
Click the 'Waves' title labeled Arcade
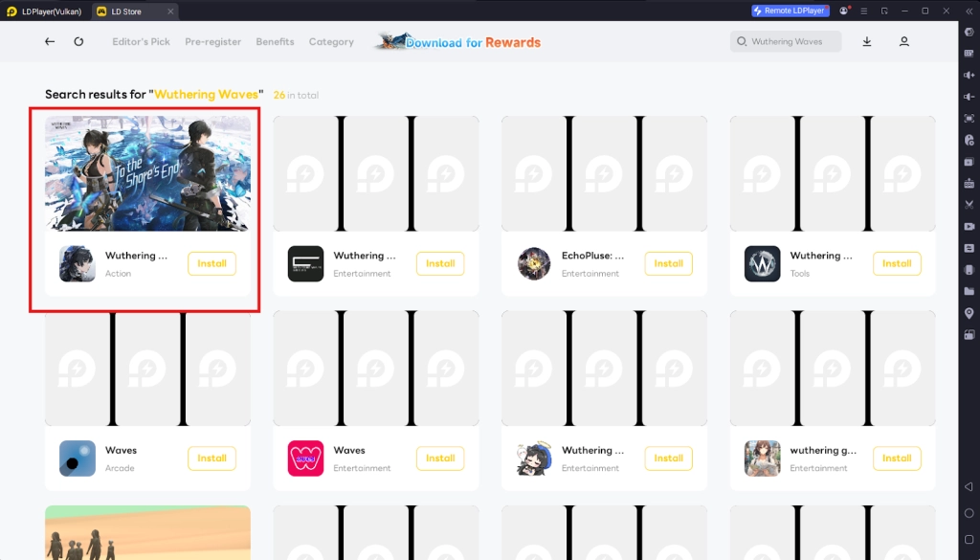pyautogui.click(x=121, y=450)
